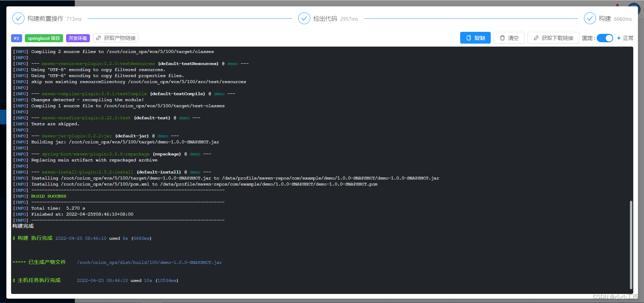The width and height of the screenshot is (644, 303).
Task: Click the checkmark icon beside 检出代码 step
Action: coord(304,18)
